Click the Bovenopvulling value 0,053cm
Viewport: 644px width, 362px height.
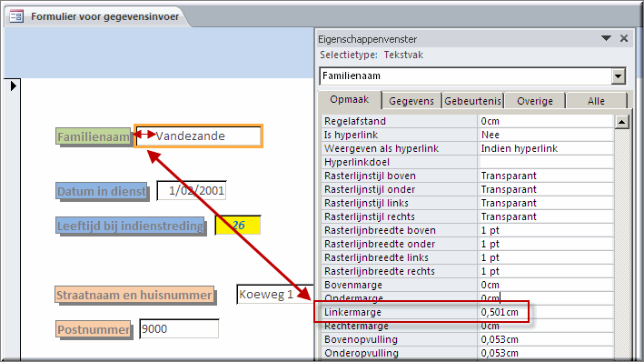(x=546, y=339)
